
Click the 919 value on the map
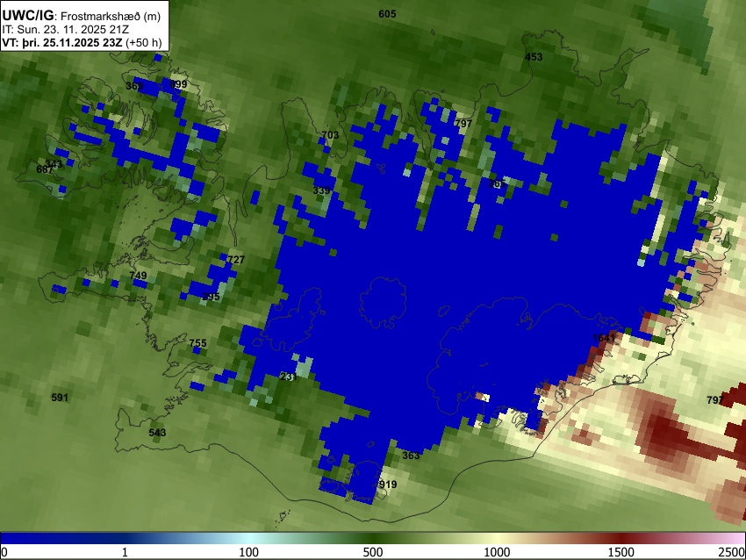(388, 485)
